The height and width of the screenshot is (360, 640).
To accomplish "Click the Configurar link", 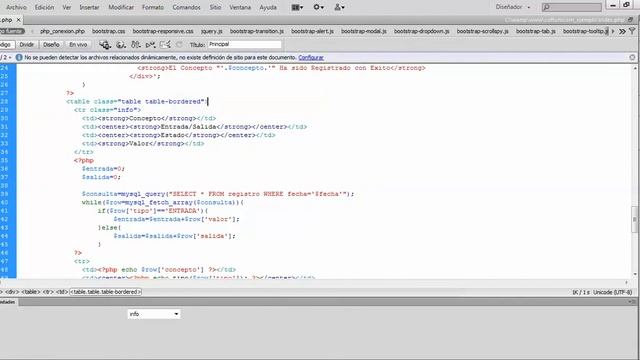I will click(311, 58).
